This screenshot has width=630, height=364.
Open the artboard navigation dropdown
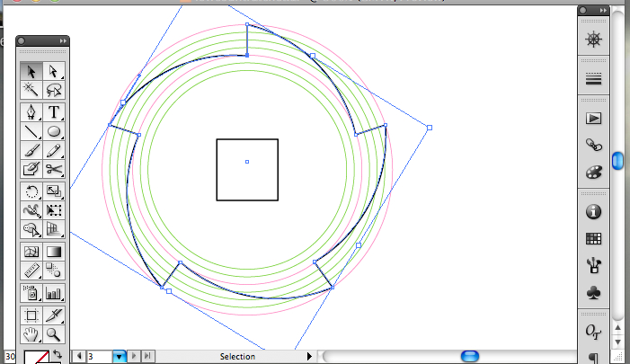coord(120,357)
